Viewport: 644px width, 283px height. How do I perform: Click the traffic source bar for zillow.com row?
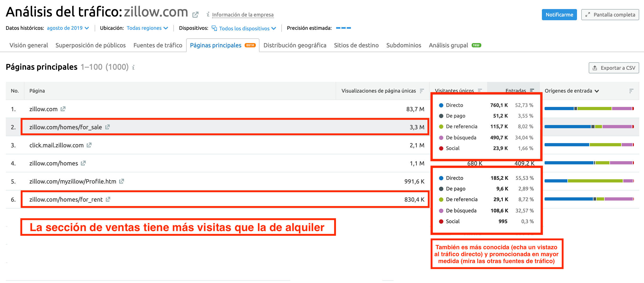tap(589, 109)
